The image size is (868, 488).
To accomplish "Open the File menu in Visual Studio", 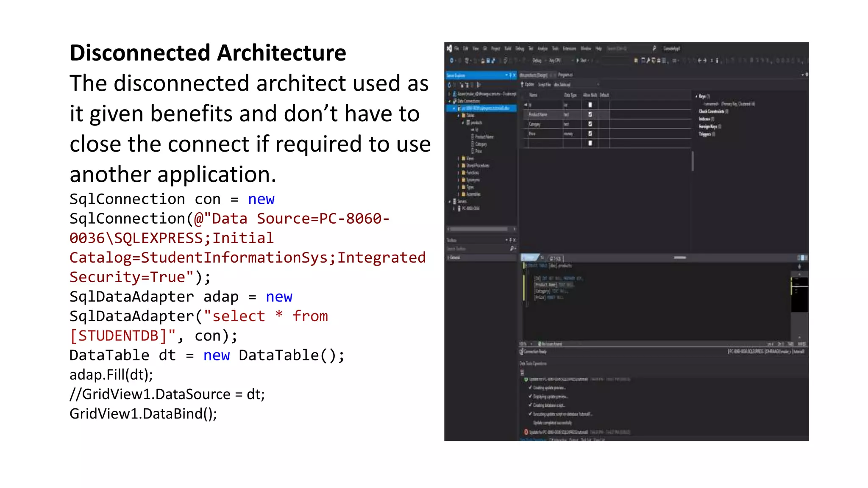I will [x=456, y=48].
